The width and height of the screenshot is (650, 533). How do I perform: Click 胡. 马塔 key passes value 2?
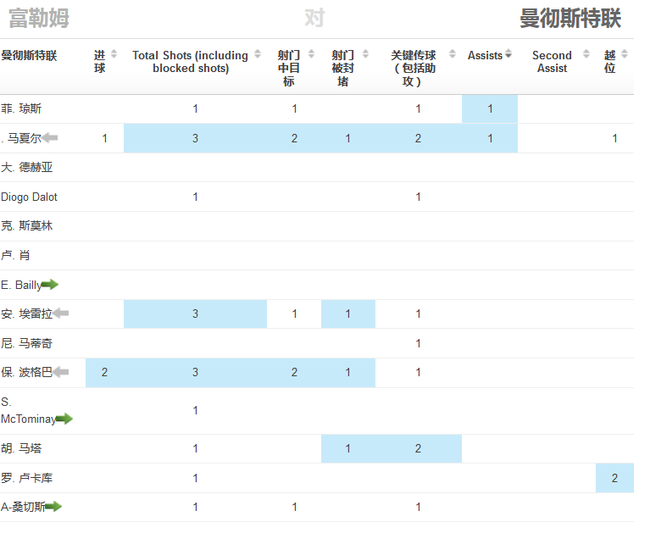[418, 448]
